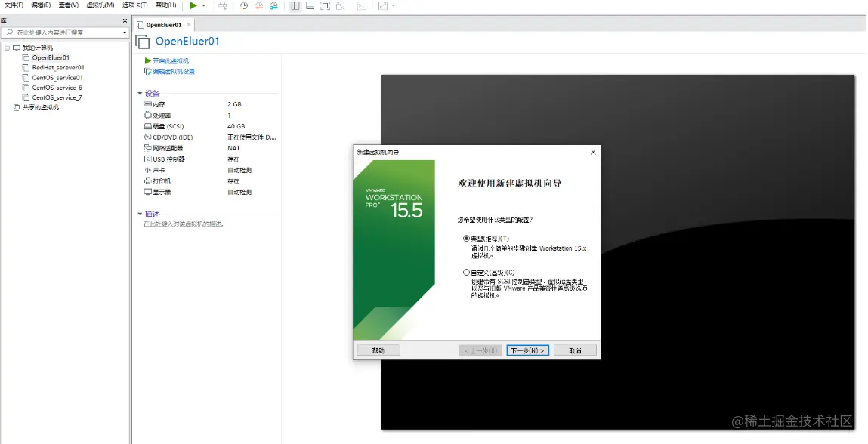The width and height of the screenshot is (868, 444).
Task: Click the library search input field
Action: tap(64, 32)
